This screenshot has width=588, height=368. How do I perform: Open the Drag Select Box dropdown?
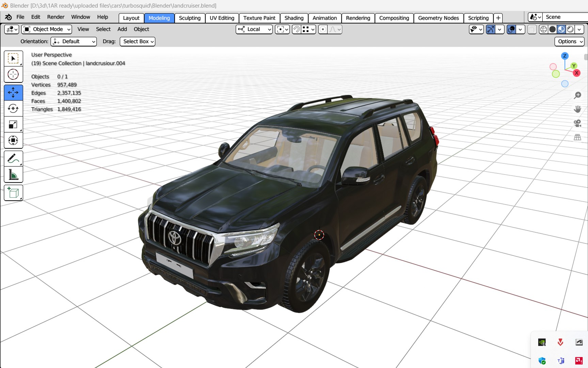pyautogui.click(x=138, y=42)
